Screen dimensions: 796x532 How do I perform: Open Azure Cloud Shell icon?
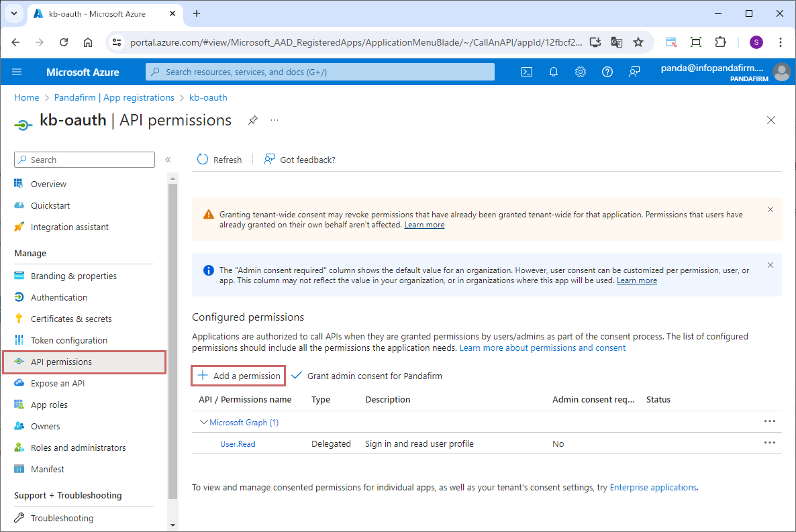(x=527, y=72)
